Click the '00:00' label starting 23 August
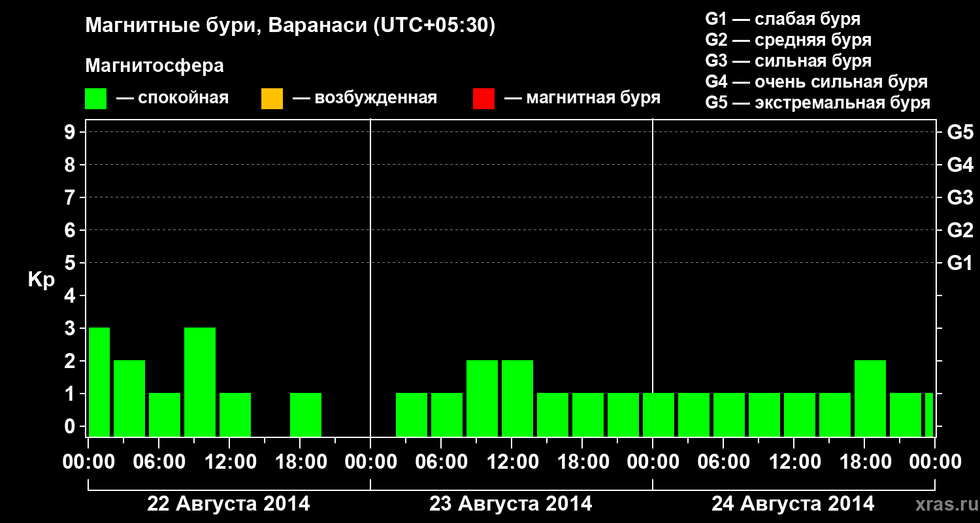980x523 pixels. [370, 462]
